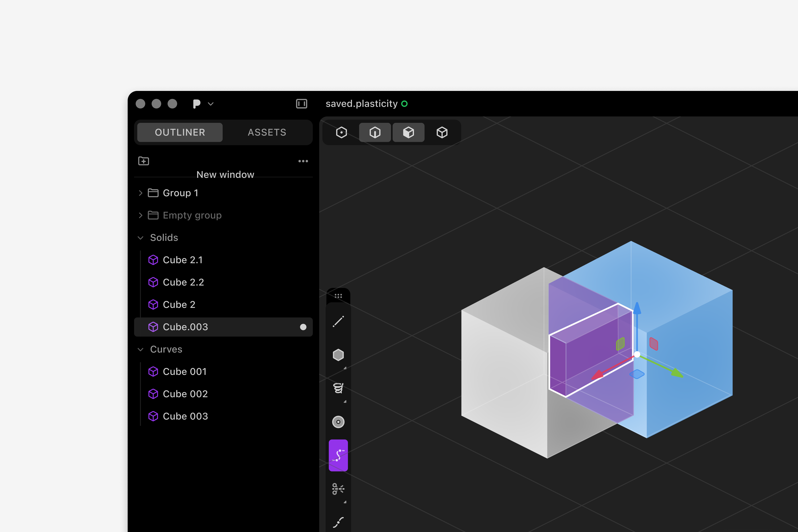Click the active purple curve tool
The width and height of the screenshot is (798, 532).
[338, 455]
